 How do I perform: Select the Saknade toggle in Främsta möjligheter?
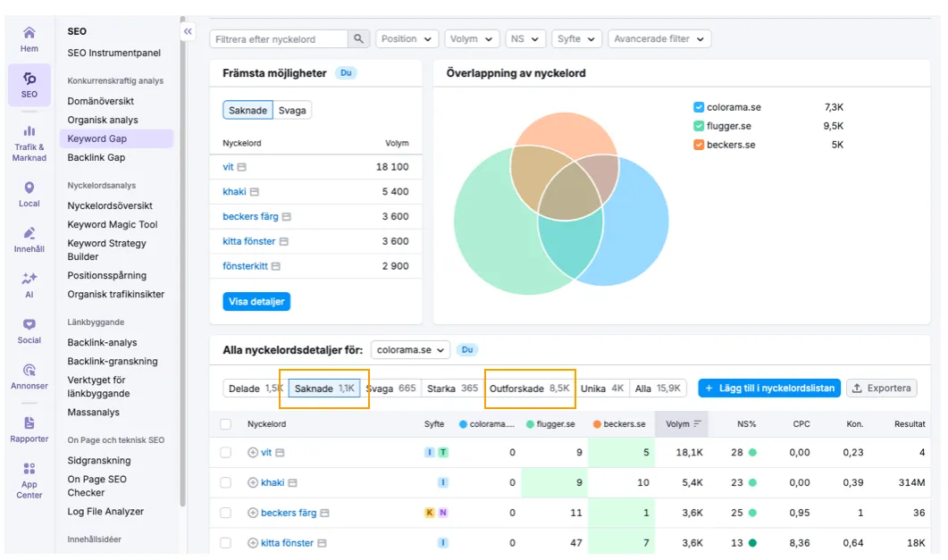click(247, 111)
